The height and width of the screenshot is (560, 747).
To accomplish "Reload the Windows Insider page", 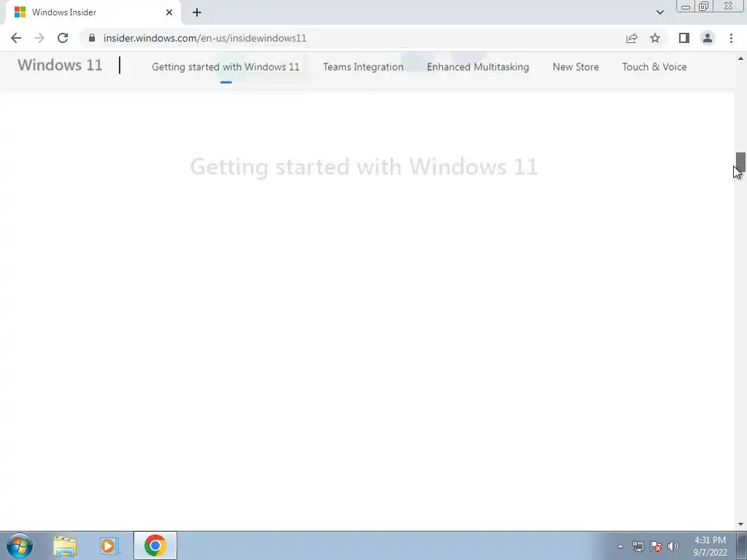I will click(63, 38).
